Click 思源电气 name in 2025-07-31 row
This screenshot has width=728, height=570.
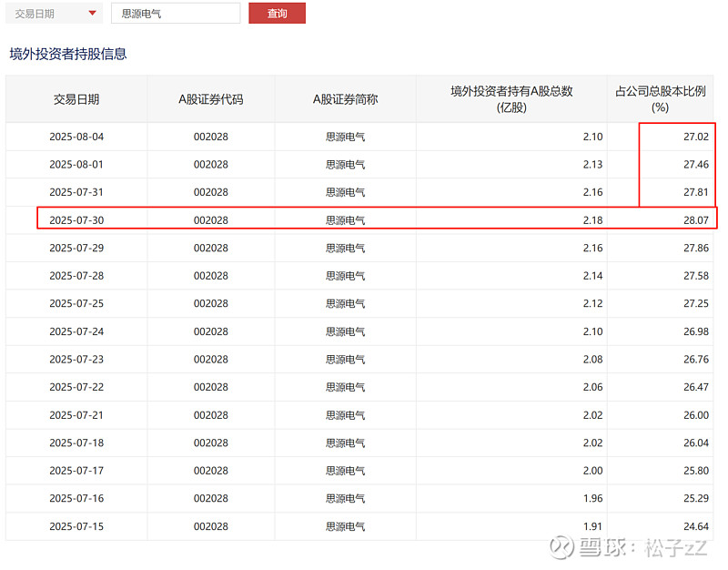click(x=346, y=192)
